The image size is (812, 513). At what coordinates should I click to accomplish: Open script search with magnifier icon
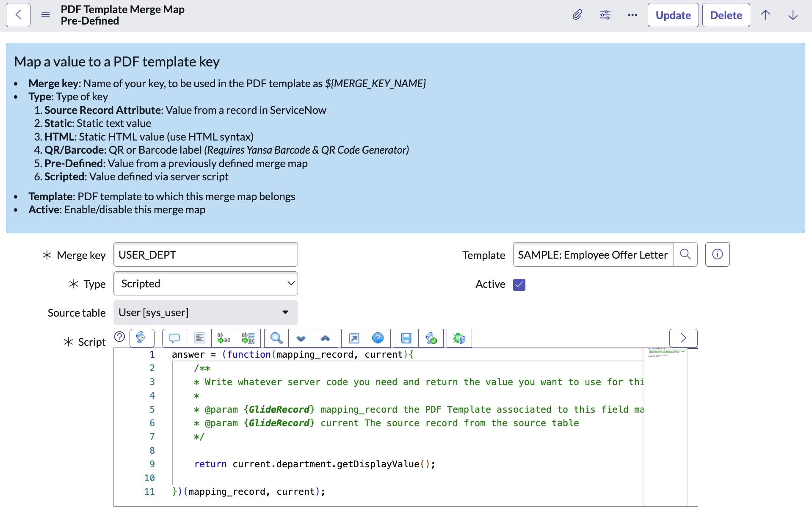[x=276, y=338]
